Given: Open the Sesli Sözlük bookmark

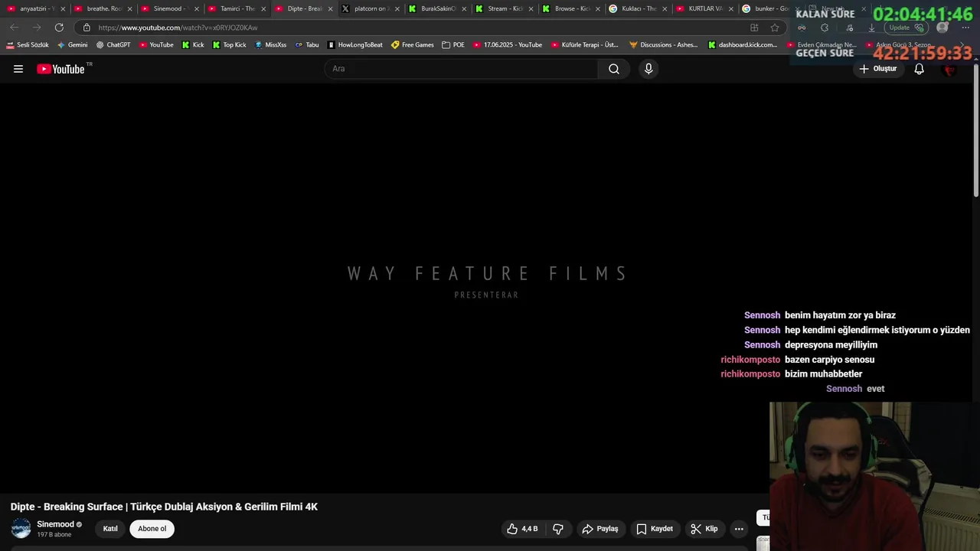Looking at the screenshot, I should tap(28, 45).
